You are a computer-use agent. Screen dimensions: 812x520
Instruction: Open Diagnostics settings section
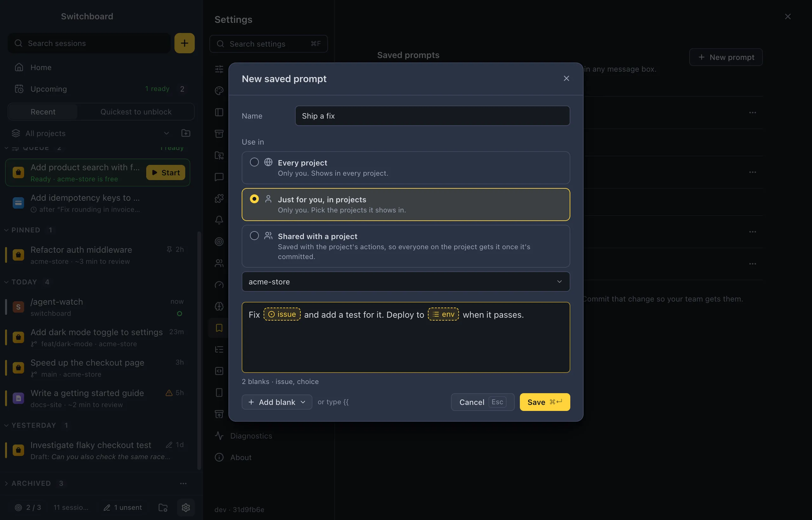coord(251,436)
